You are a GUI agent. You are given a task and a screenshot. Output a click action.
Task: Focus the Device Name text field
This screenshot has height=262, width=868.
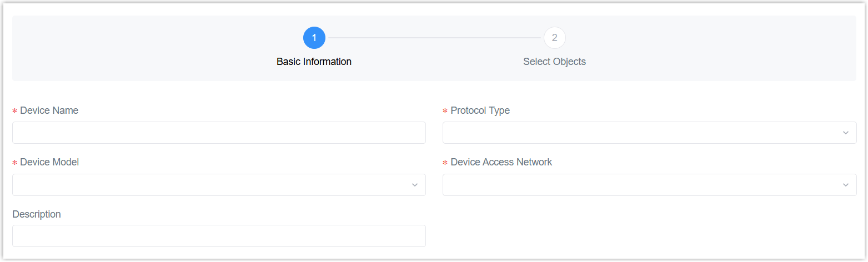click(x=219, y=133)
